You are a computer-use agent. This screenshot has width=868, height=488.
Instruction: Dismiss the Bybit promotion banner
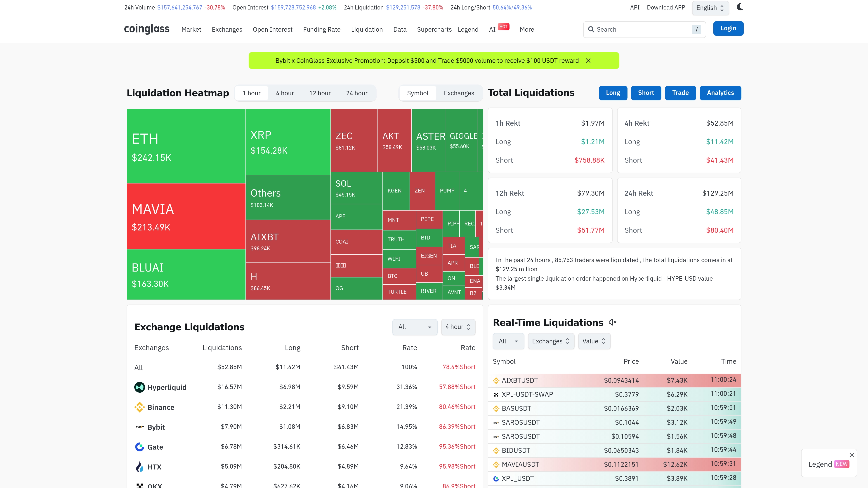(588, 61)
